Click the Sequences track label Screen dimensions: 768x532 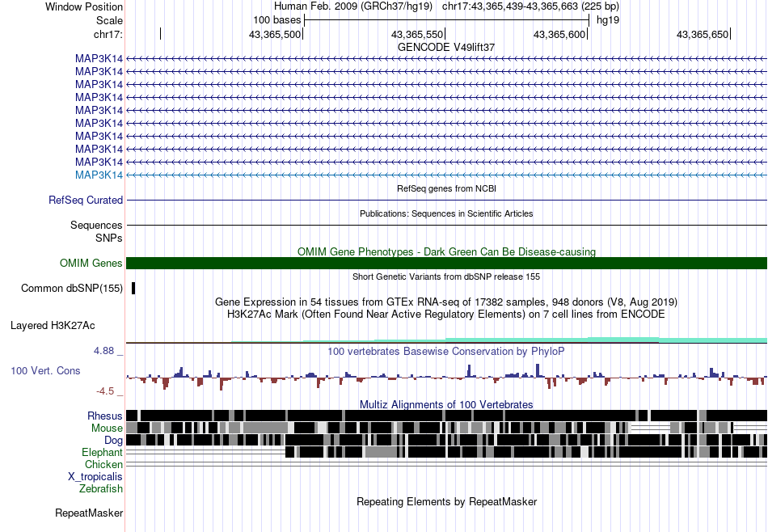tap(96, 226)
